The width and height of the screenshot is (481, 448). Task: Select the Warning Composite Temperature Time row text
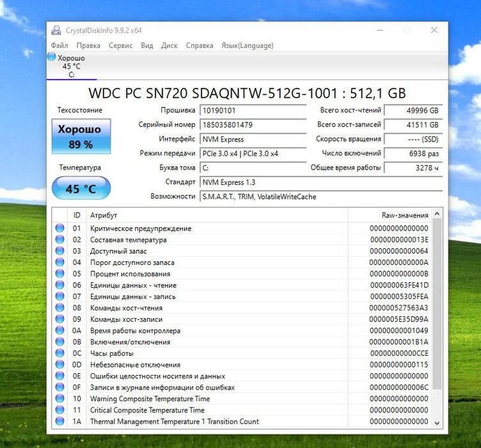150,399
